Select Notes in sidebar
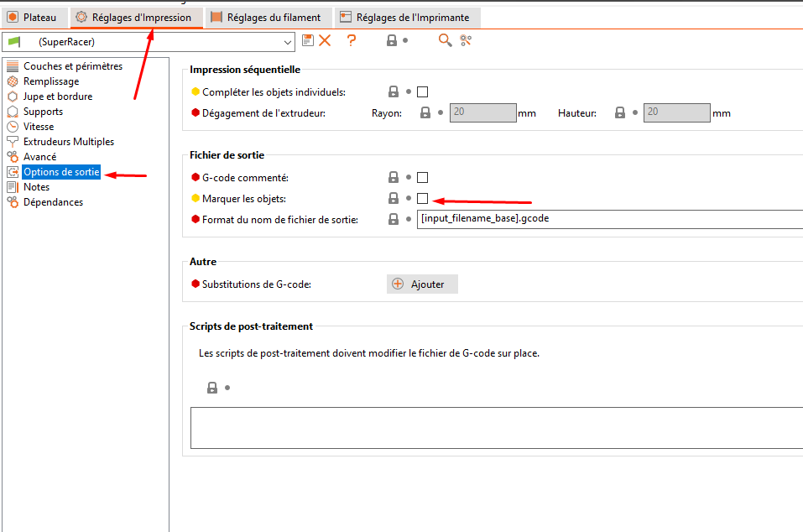The width and height of the screenshot is (803, 532). tap(36, 187)
